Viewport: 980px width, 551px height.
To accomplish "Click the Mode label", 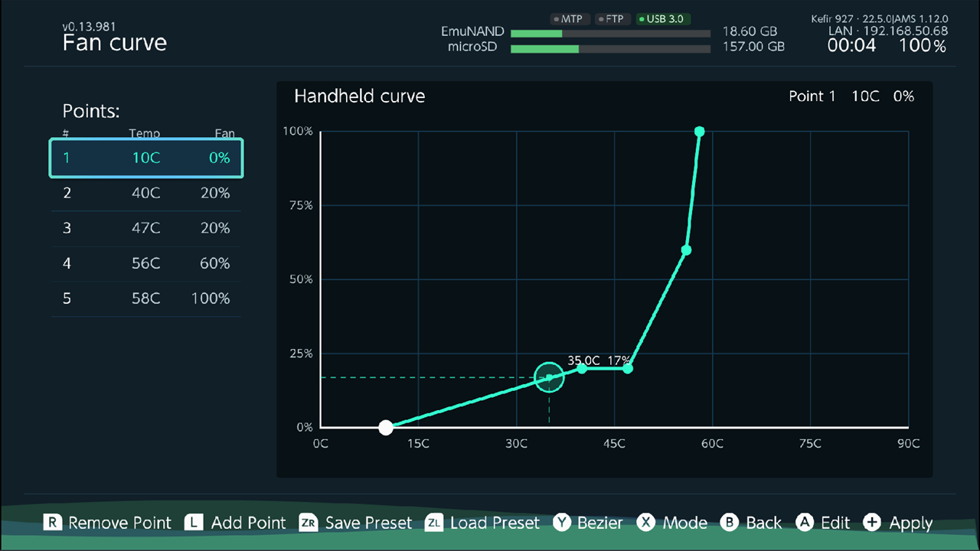I will click(685, 523).
